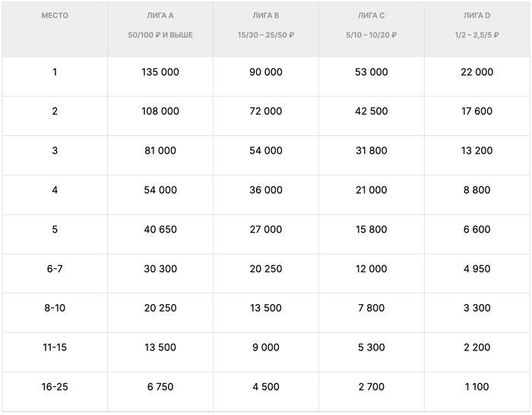This screenshot has height=415, width=532.
Task: Click the МЕСТО column header
Action: point(55,15)
